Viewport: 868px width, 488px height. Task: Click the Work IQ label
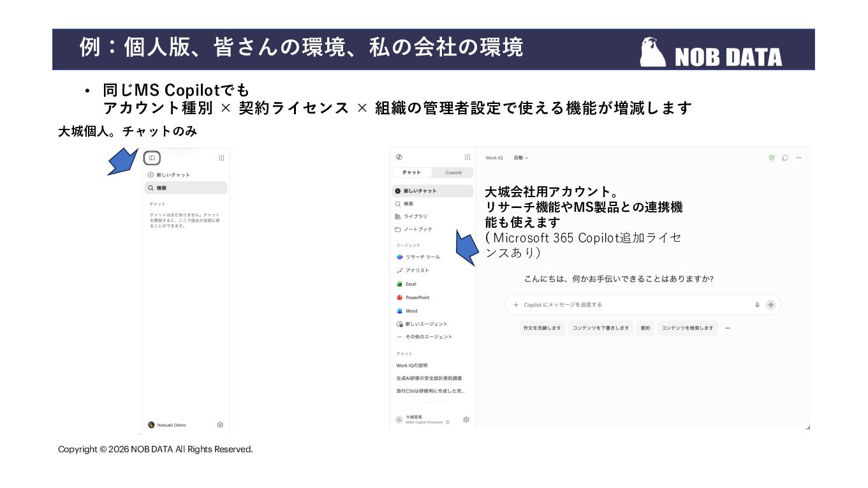coord(494,158)
